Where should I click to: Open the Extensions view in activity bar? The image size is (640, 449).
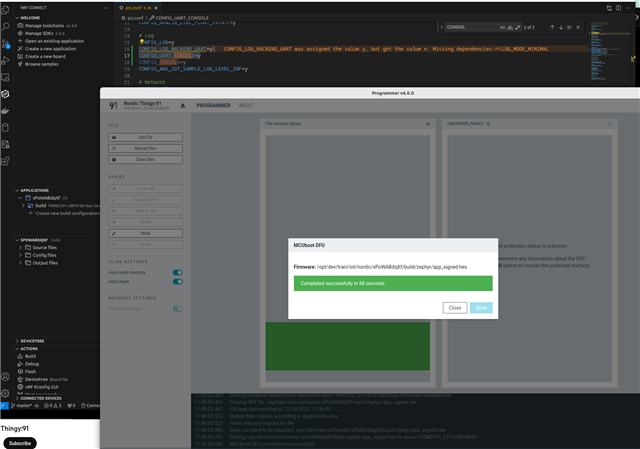coord(5,161)
